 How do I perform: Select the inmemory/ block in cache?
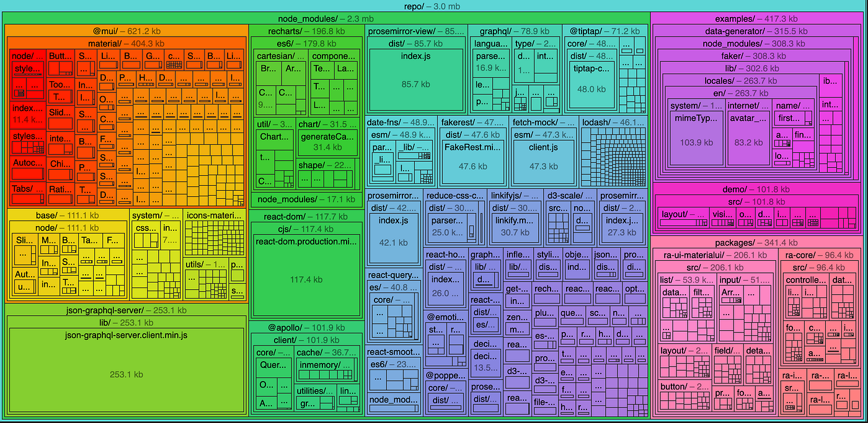click(326, 365)
